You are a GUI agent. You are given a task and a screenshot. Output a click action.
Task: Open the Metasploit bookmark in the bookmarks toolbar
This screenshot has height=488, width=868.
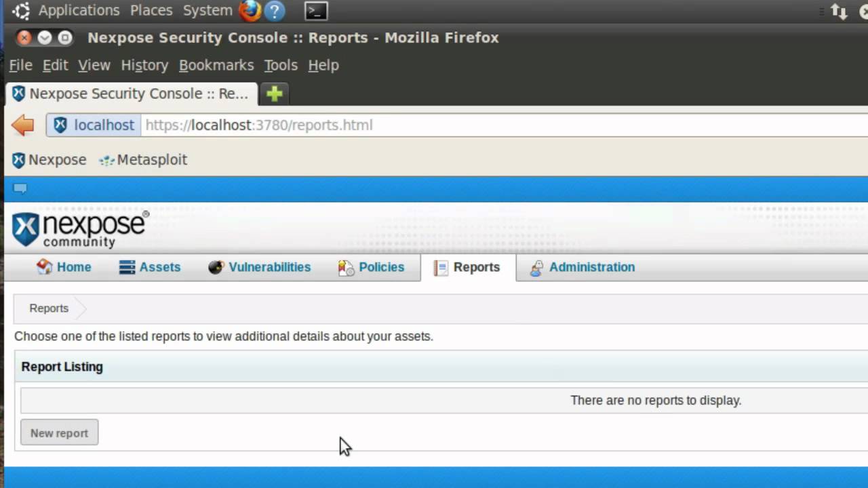click(143, 160)
